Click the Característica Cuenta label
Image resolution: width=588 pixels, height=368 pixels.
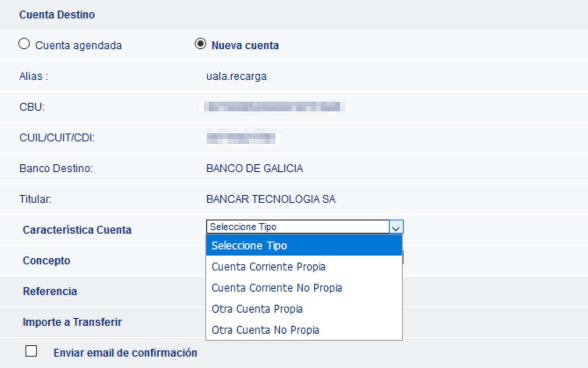[77, 230]
